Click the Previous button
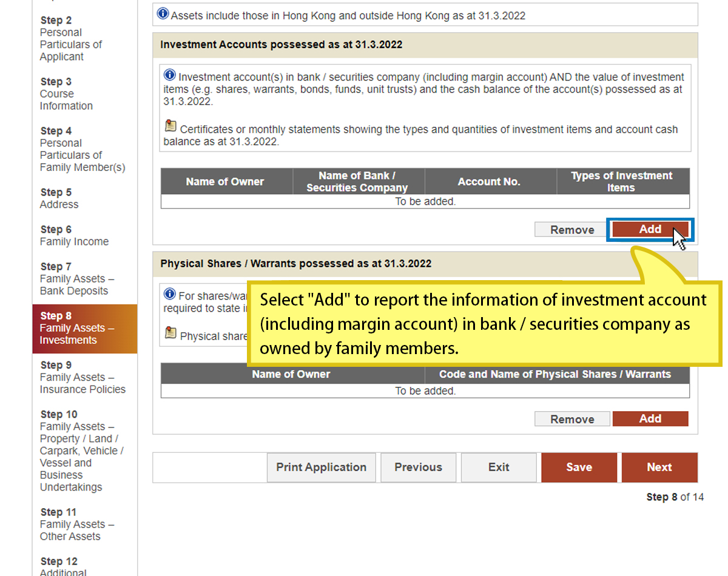This screenshot has height=576, width=728. 418,467
